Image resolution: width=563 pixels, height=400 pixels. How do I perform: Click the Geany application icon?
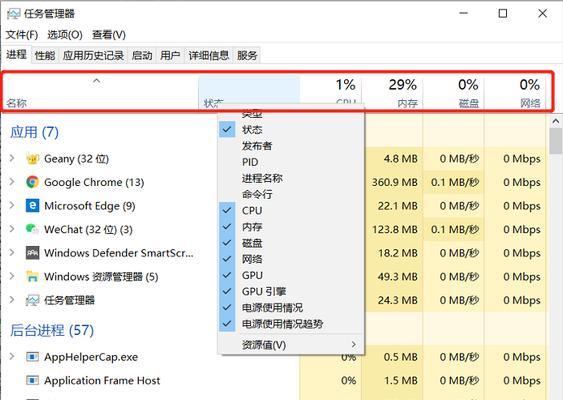[32, 159]
